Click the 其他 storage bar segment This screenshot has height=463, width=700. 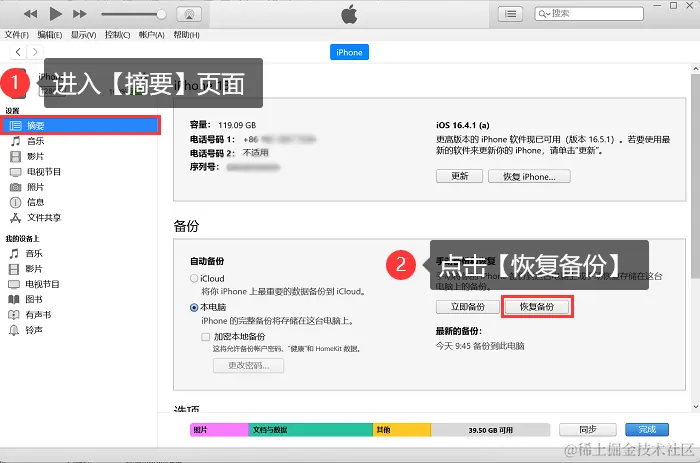click(x=402, y=430)
